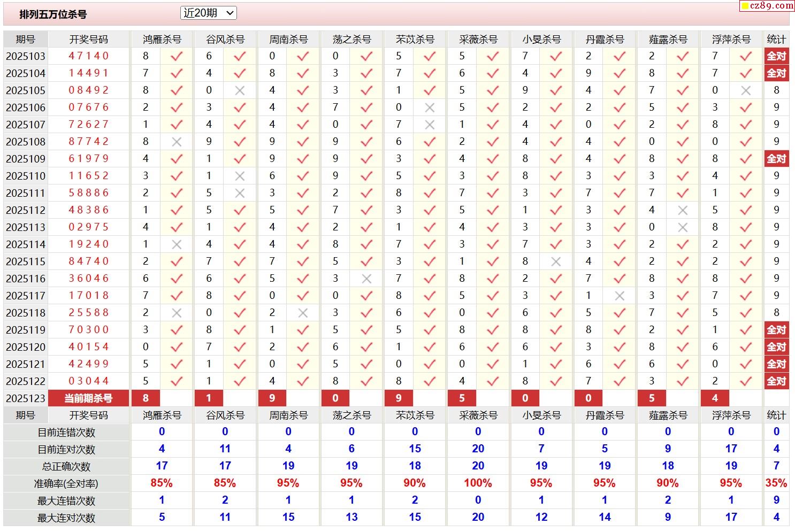Click gray cross for 浮萍杀号 in row 2025105
The width and height of the screenshot is (795, 532).
click(746, 90)
